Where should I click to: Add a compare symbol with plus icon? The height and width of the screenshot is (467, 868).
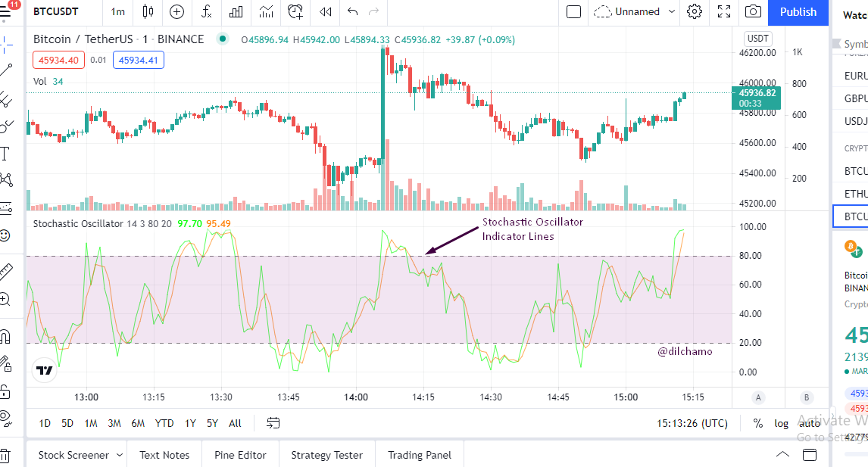click(x=176, y=11)
